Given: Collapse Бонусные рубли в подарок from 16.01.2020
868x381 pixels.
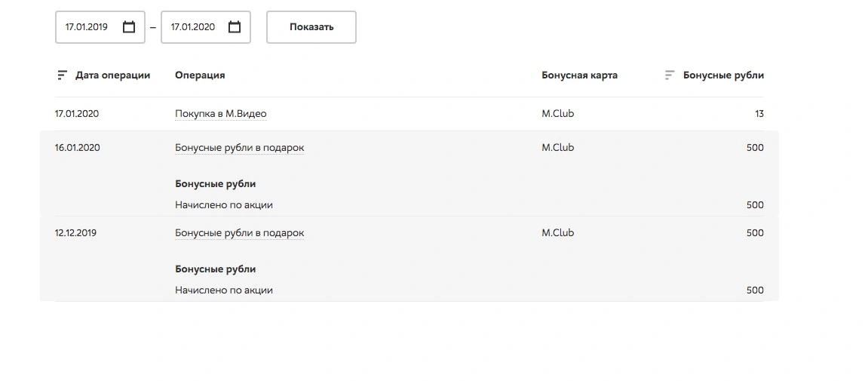Looking at the screenshot, I should tap(239, 148).
